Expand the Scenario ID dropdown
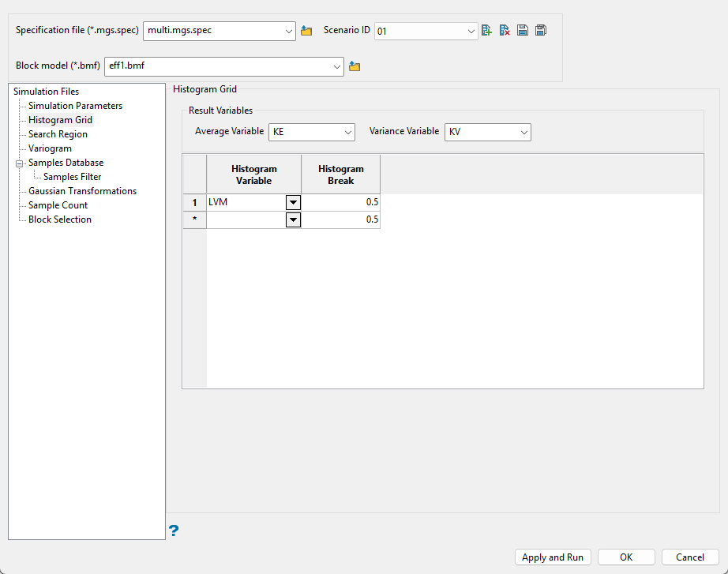This screenshot has height=574, width=728. point(471,32)
